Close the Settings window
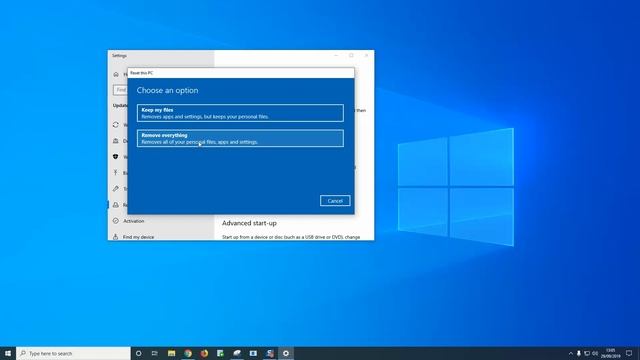The width and height of the screenshot is (640, 360). coord(366,56)
